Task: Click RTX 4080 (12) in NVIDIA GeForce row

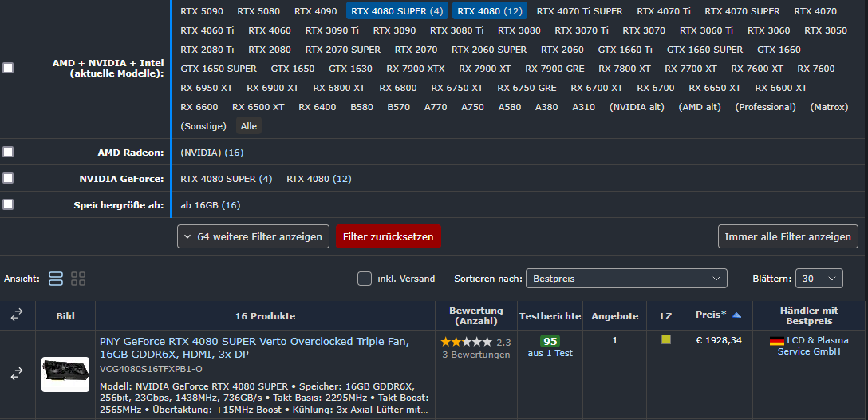Action: (319, 179)
